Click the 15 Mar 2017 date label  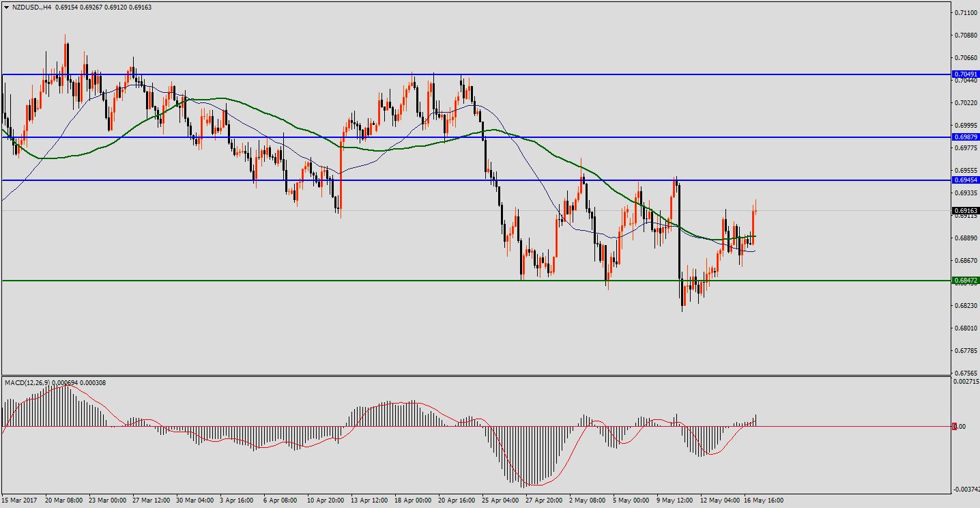[x=20, y=500]
